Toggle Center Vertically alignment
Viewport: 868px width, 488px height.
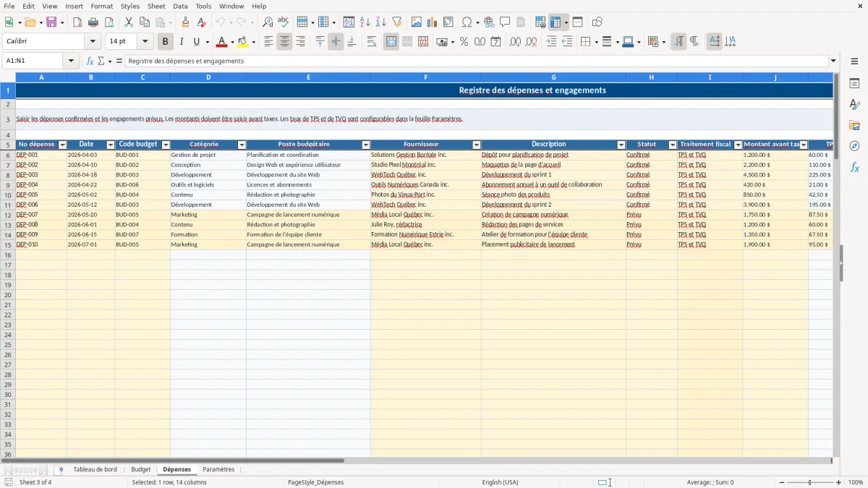point(336,42)
